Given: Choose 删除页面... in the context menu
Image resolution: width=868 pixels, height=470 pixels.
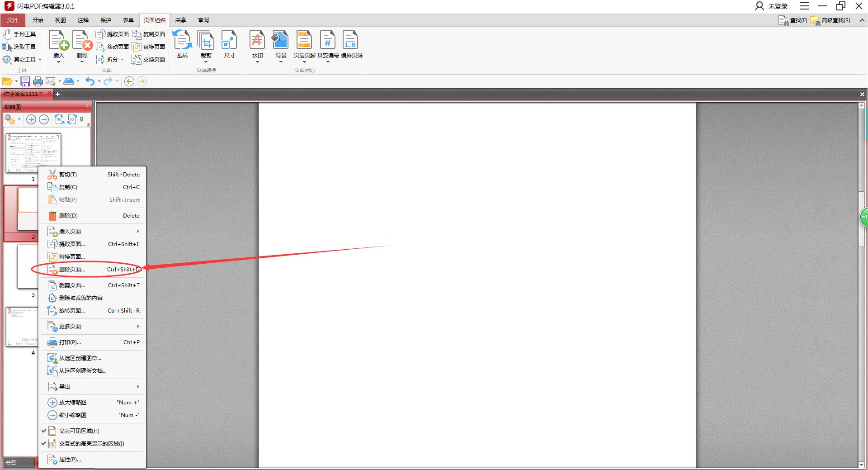Looking at the screenshot, I should 72,270.
